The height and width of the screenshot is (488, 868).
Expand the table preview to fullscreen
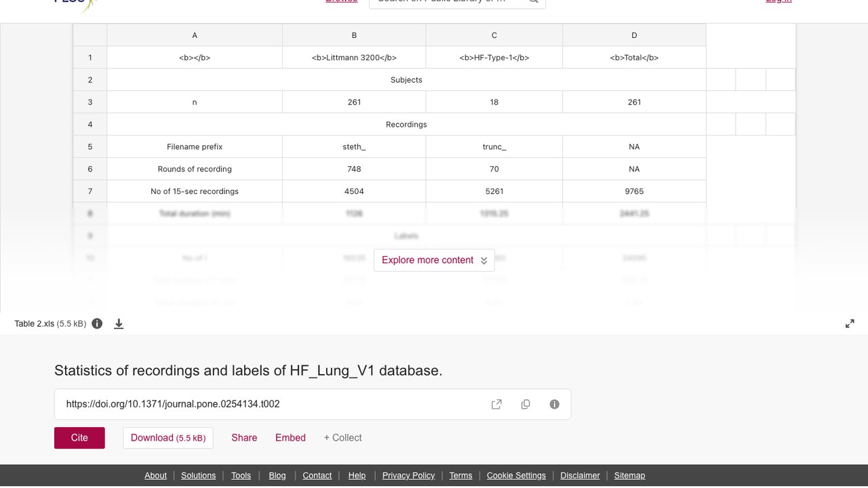(x=850, y=324)
